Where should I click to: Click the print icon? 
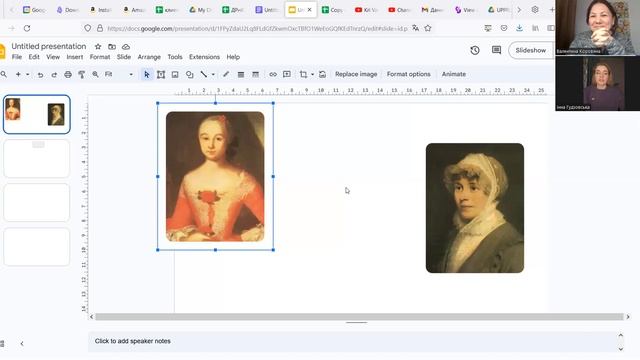pos(68,74)
